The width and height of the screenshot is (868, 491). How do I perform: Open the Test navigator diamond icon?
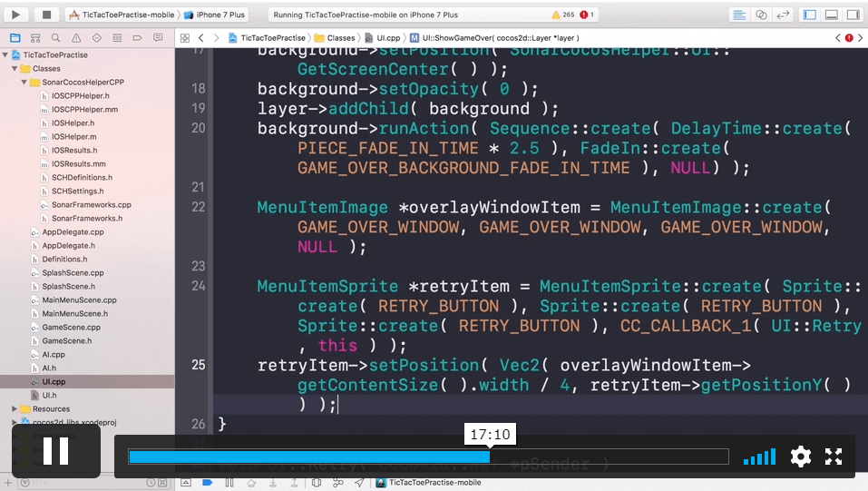(x=97, y=38)
